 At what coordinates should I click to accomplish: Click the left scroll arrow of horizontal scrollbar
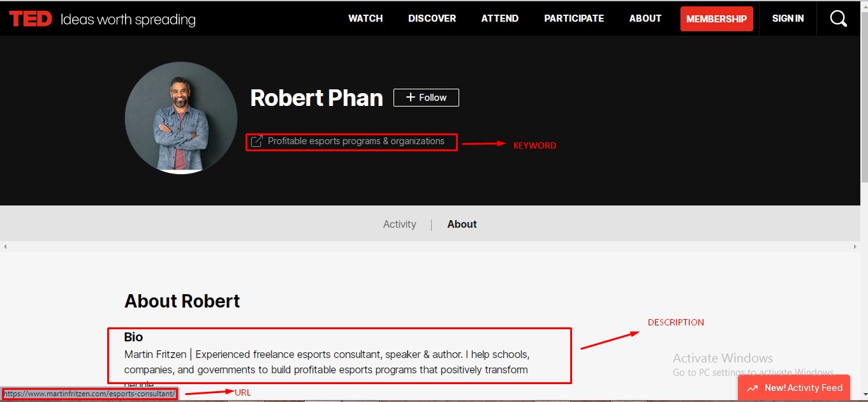4,246
